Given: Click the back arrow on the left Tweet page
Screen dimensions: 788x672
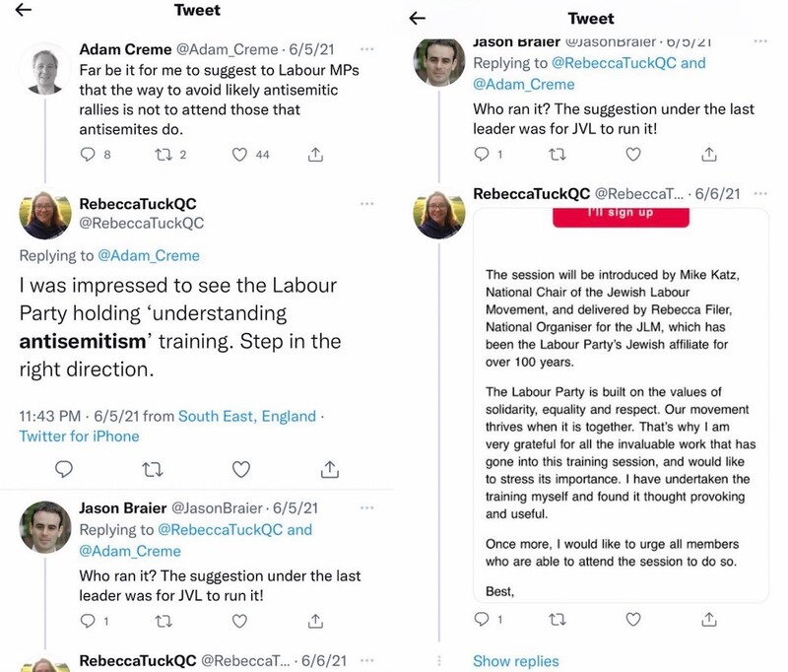Looking at the screenshot, I should 24,11.
